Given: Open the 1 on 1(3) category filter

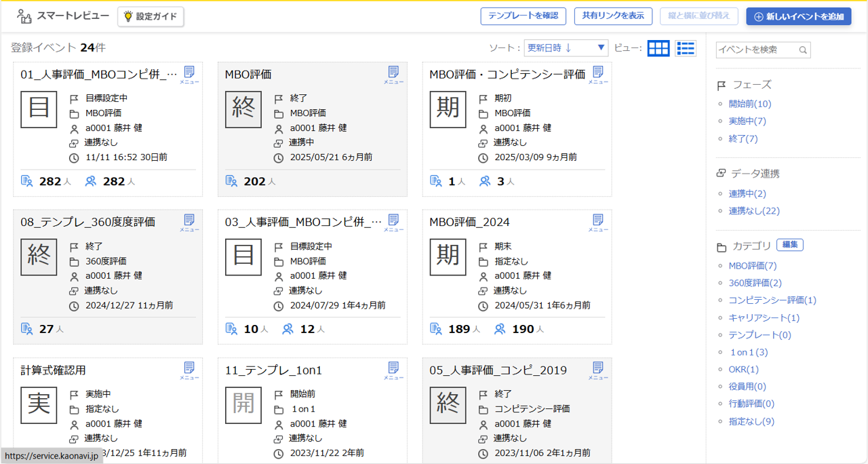Looking at the screenshot, I should coord(750,352).
